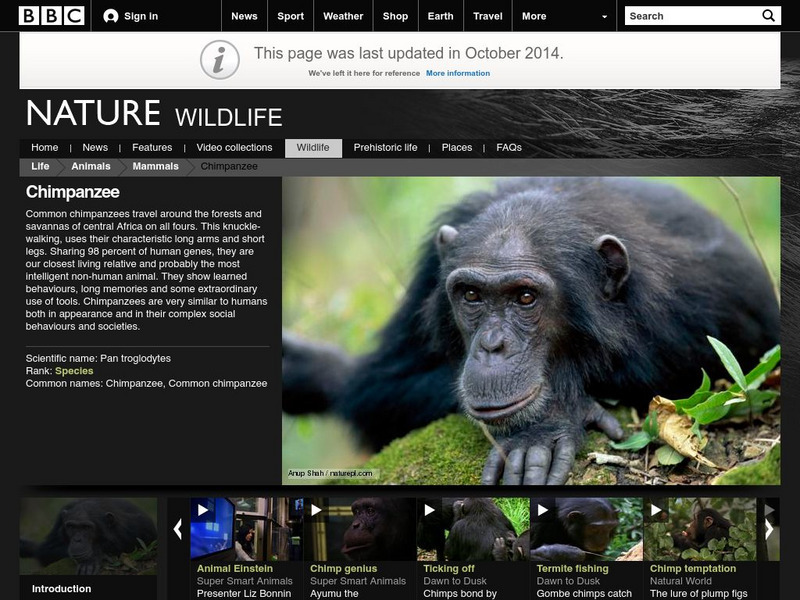Click the page last updated notice text
The width and height of the screenshot is (800, 600).
coord(409,53)
